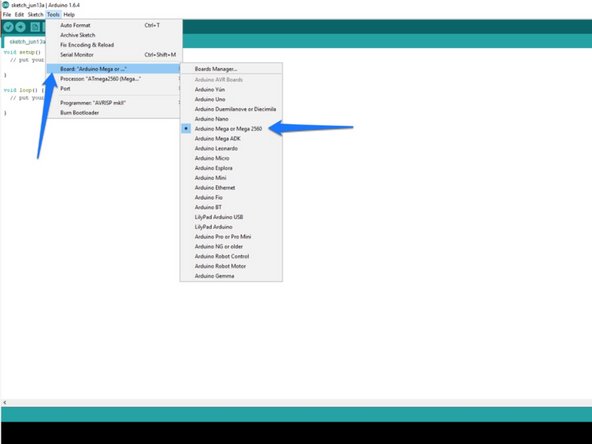
Task: Choose Burn Bootloader
Action: [114, 113]
